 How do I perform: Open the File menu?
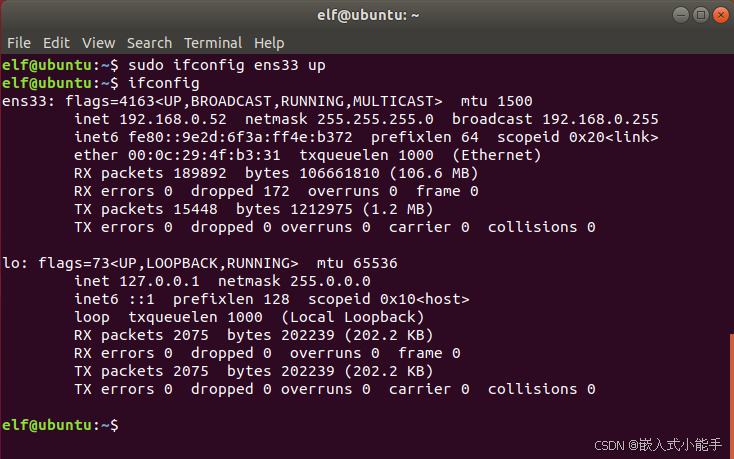(19, 43)
